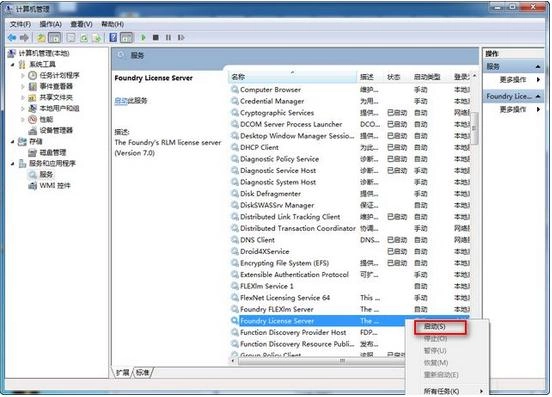Open the 查看(V) menu
Screen dimensions: 552x397
point(81,24)
